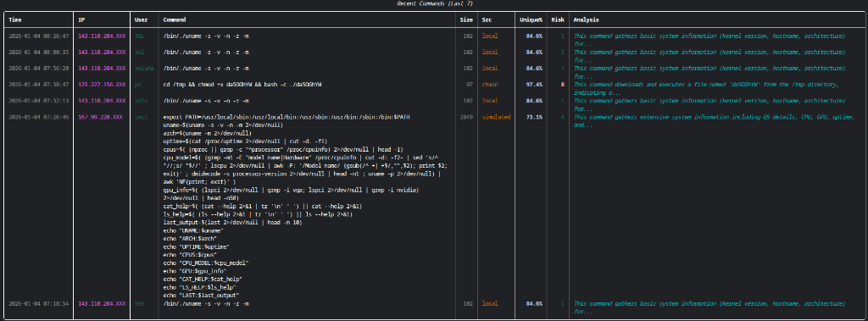Viewport: 868px width, 321px height.
Task: Click the 'eth' user cell
Action: (x=140, y=304)
